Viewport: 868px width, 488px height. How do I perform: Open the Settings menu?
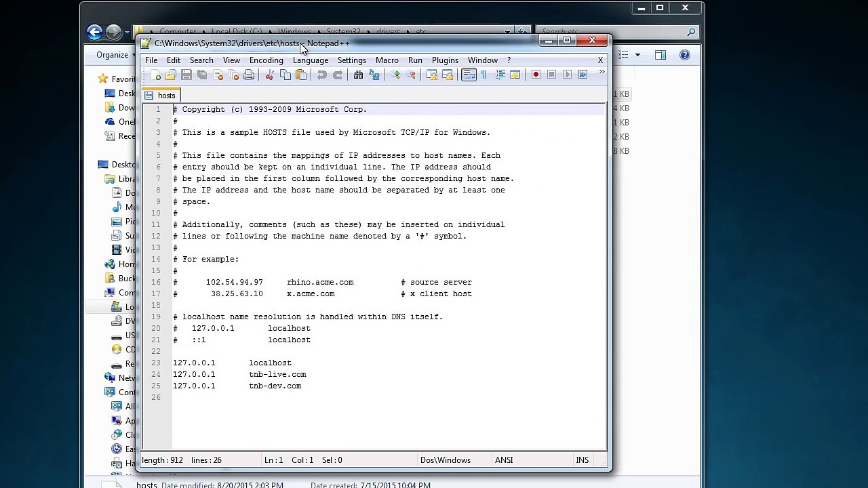pos(352,60)
